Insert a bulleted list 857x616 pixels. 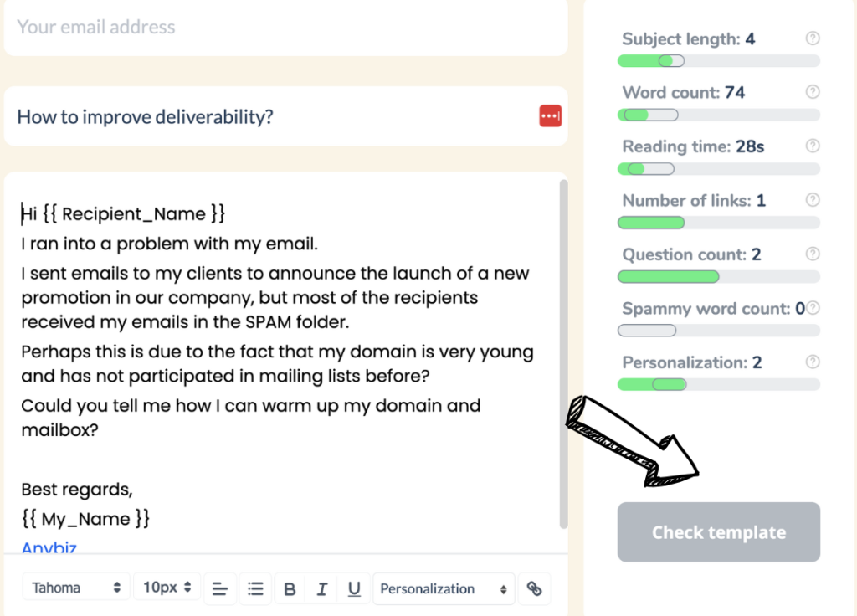click(x=255, y=588)
